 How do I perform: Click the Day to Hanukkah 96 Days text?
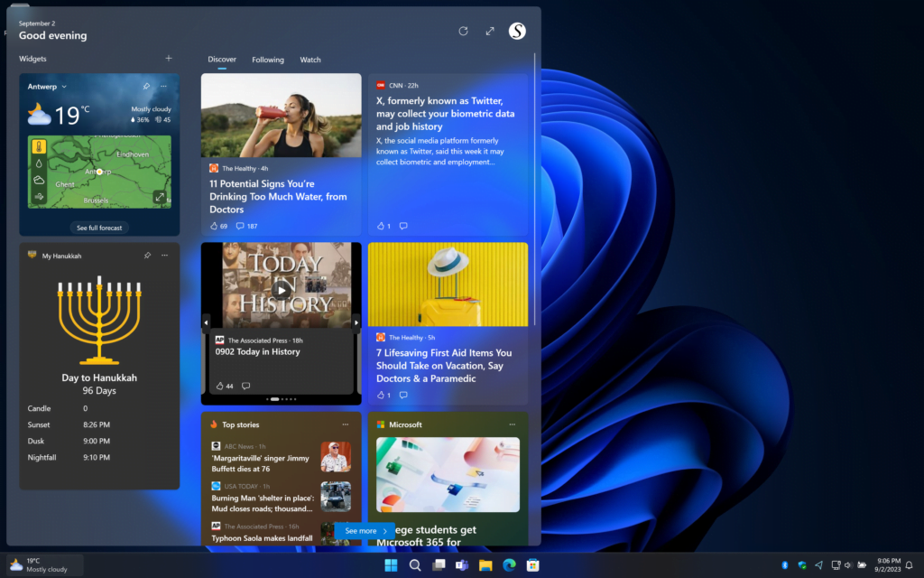click(99, 384)
